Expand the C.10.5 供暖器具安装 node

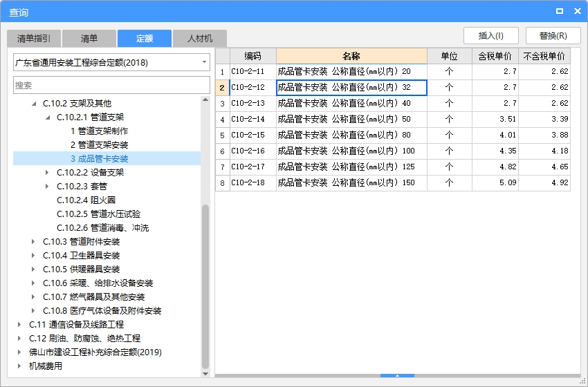33,270
